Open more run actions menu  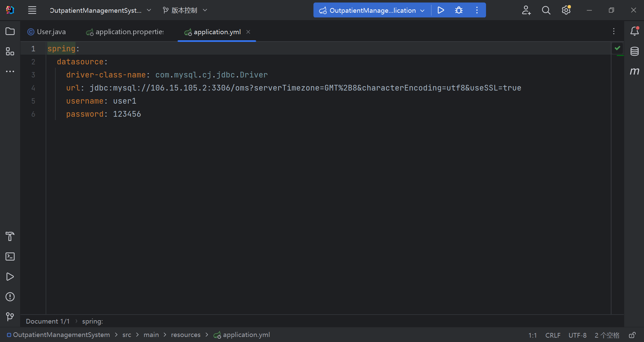coord(477,10)
